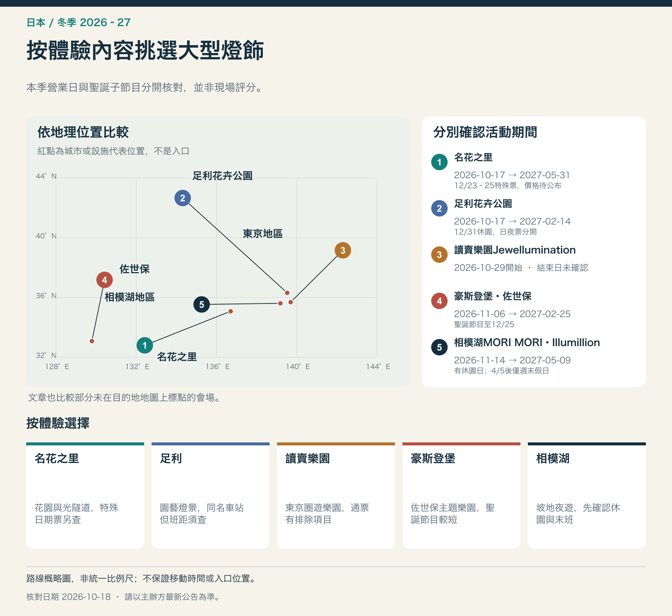Click the heading 分別確認活動期間
The width and height of the screenshot is (672, 616).
485,132
